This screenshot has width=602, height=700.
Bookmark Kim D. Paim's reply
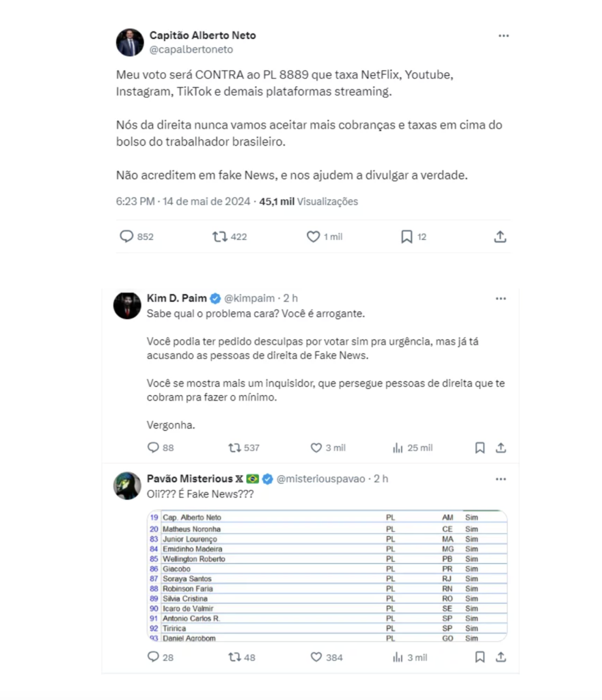coord(480,448)
